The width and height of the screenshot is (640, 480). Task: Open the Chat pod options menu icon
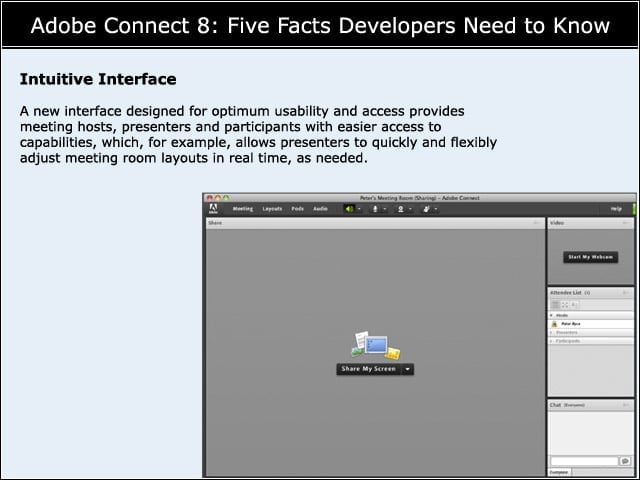tap(626, 405)
